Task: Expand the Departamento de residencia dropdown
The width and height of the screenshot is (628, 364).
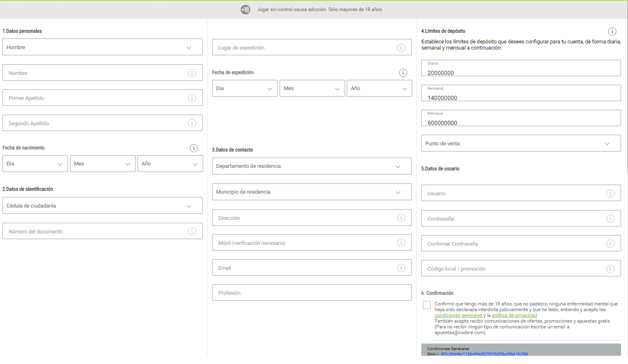Action: 312,166
